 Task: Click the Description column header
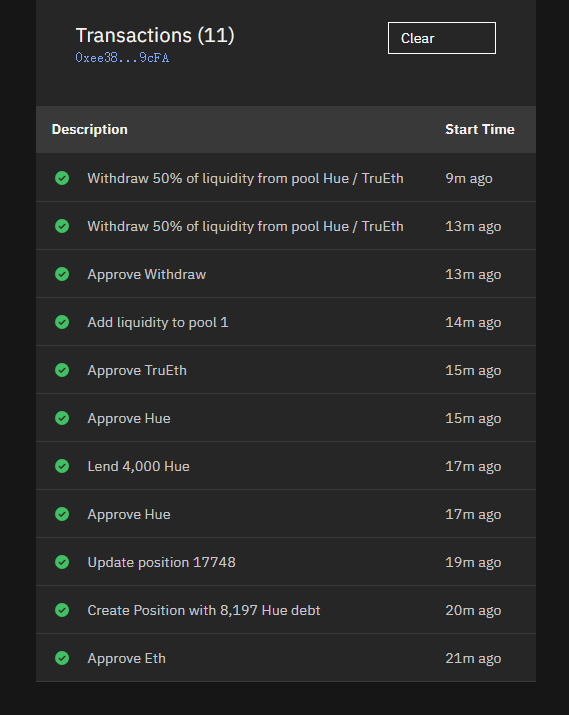tap(89, 130)
